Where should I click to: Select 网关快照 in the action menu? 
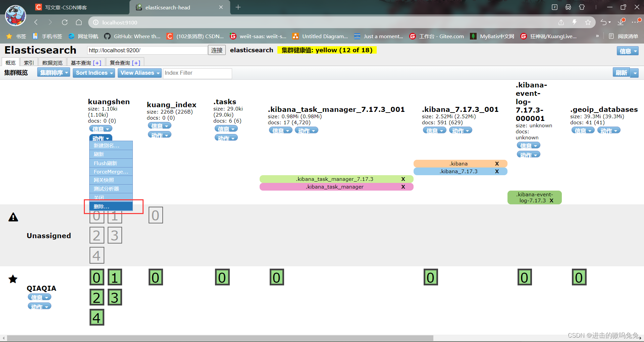(x=111, y=180)
